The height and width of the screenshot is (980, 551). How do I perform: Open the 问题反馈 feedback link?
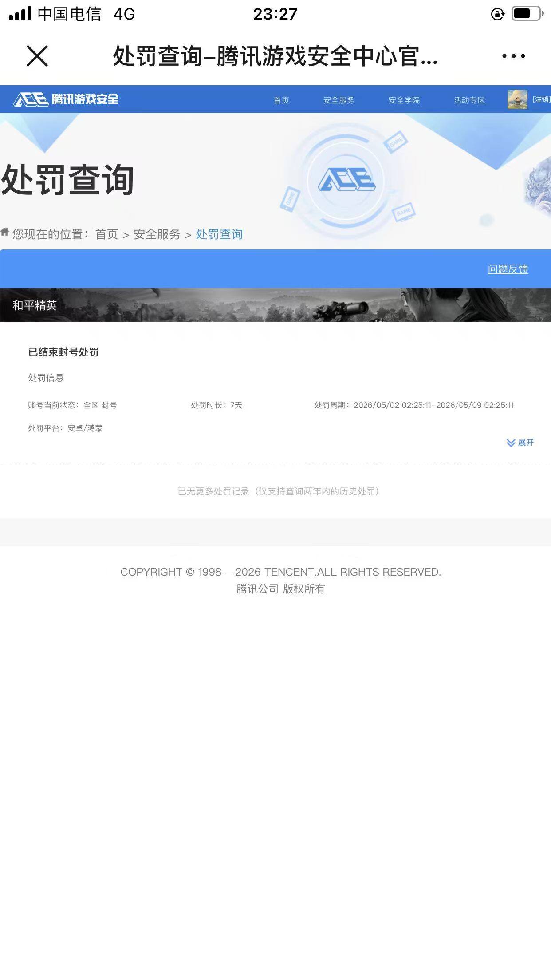508,269
